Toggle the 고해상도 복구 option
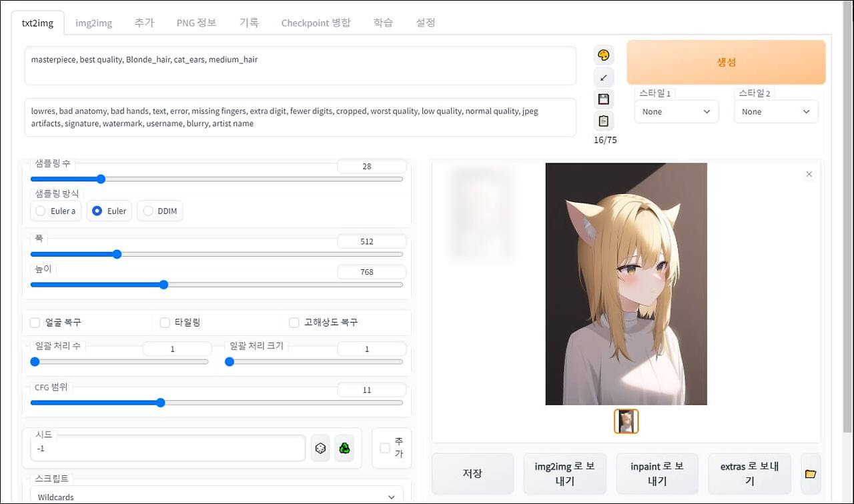The width and height of the screenshot is (854, 504). (294, 322)
